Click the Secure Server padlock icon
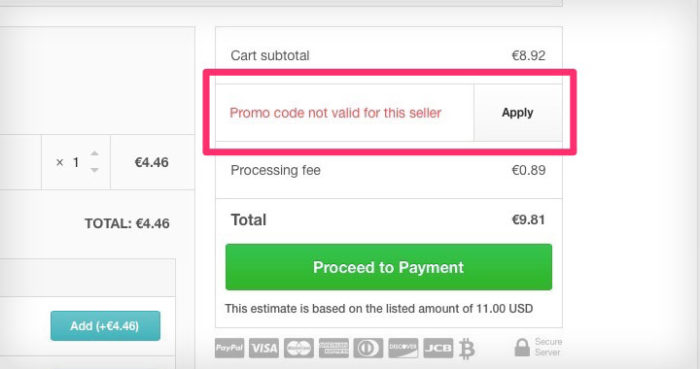Screen dimensions: 700x369 pos(522,347)
